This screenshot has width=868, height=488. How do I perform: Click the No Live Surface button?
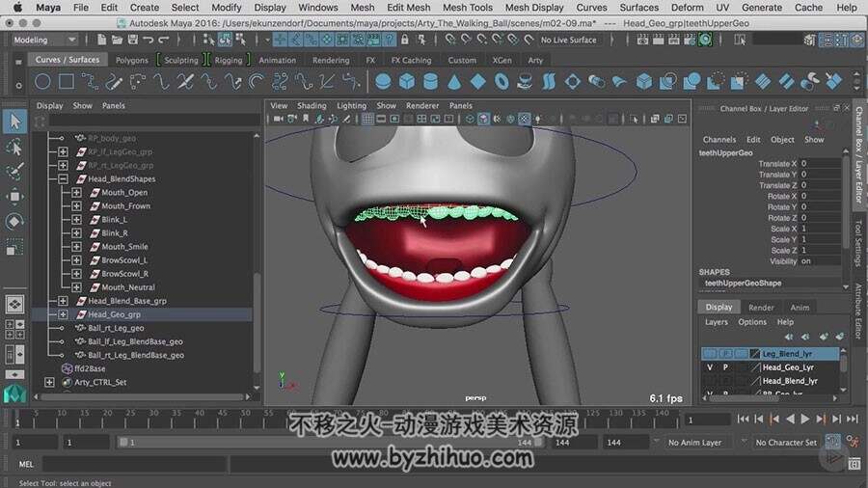(568, 40)
